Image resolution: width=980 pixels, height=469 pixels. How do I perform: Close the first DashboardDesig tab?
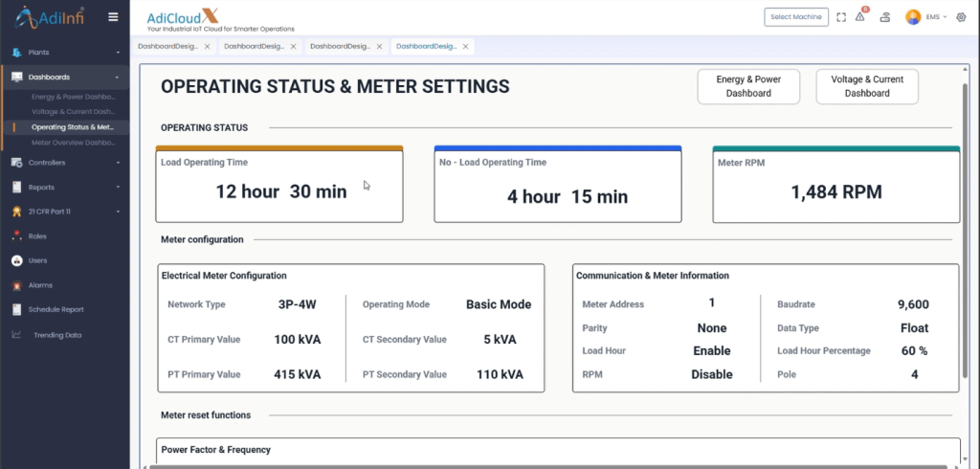pos(207,46)
